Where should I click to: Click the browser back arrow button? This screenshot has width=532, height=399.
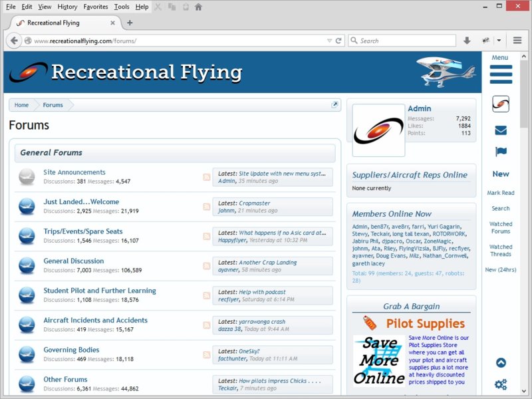[x=14, y=41]
